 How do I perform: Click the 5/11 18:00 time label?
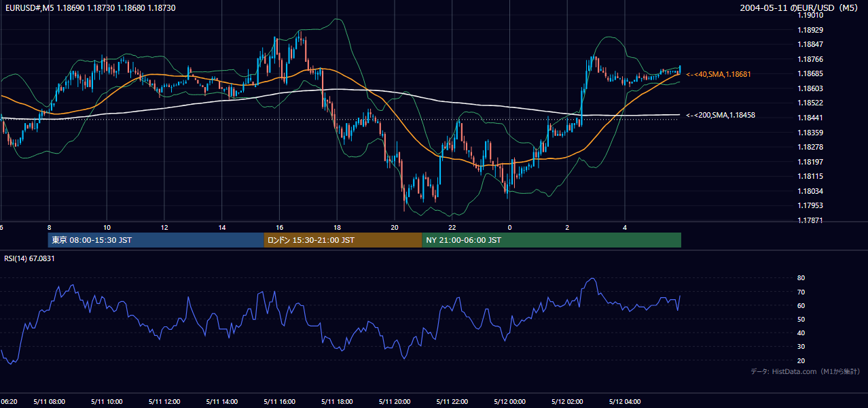click(337, 402)
